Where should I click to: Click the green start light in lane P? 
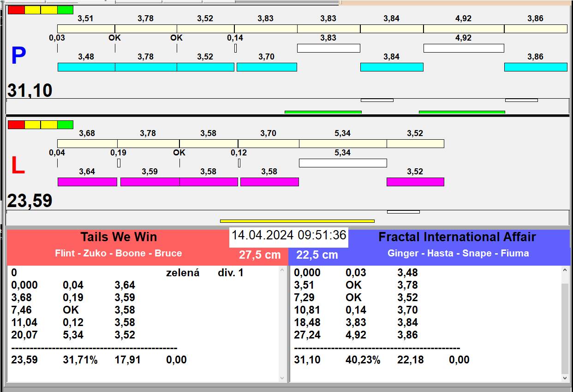65,10
